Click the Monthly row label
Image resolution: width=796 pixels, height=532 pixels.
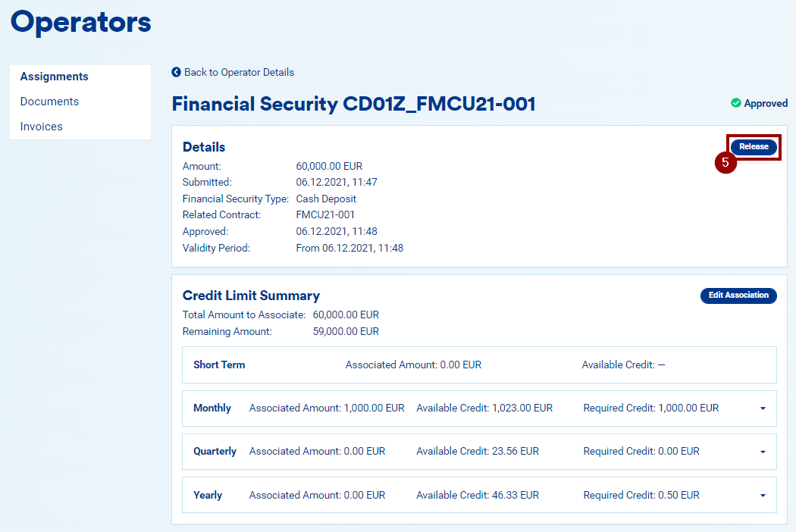212,408
